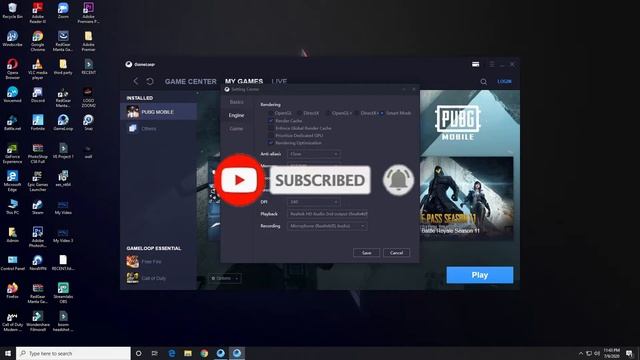Open File Explorer from taskbar
The image size is (640, 360).
point(188,353)
